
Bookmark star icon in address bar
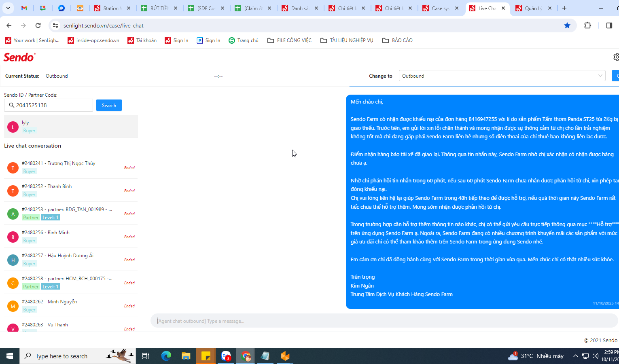(567, 25)
